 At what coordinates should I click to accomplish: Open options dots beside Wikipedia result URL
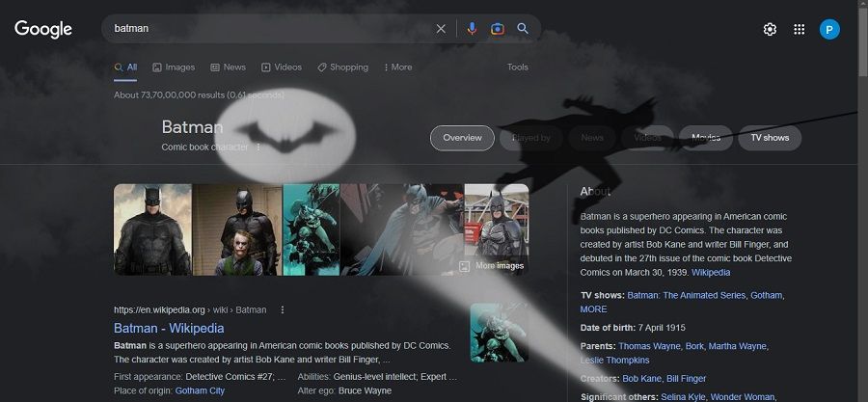click(283, 309)
